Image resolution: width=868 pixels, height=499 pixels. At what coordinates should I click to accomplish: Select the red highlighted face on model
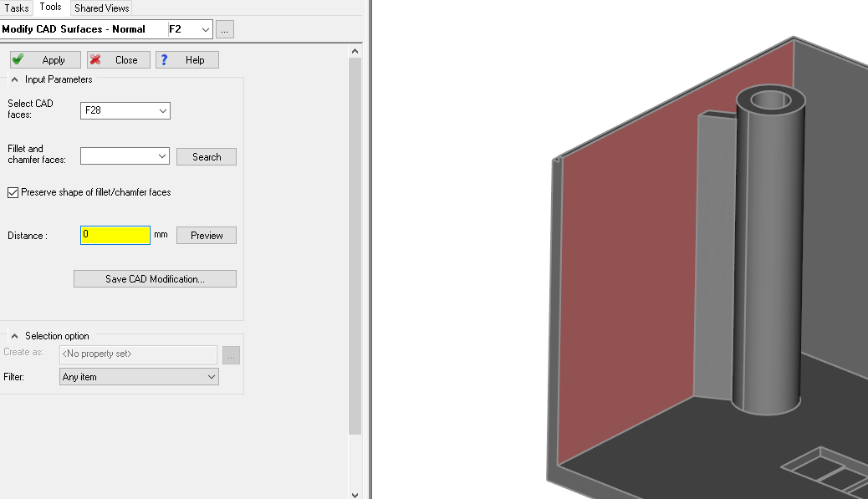[627, 251]
